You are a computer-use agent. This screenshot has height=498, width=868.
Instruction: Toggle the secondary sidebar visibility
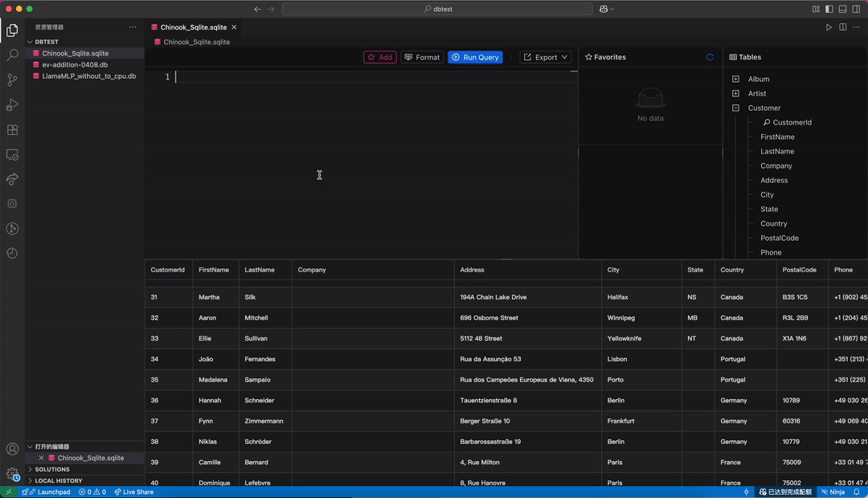(x=857, y=9)
